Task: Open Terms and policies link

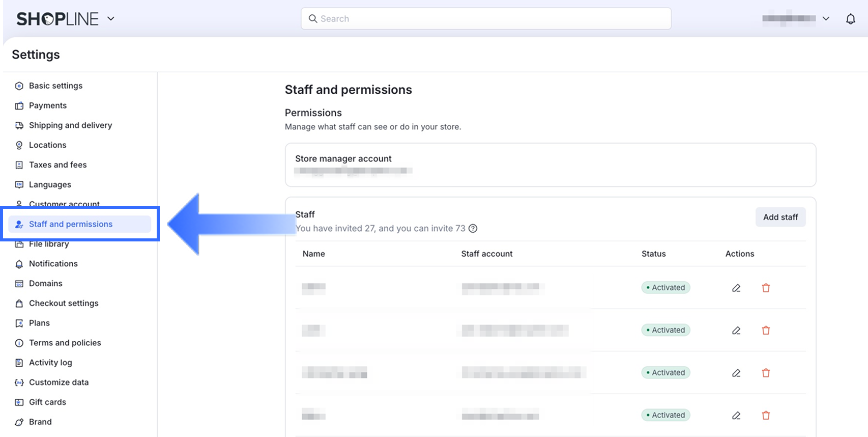Action: point(65,343)
